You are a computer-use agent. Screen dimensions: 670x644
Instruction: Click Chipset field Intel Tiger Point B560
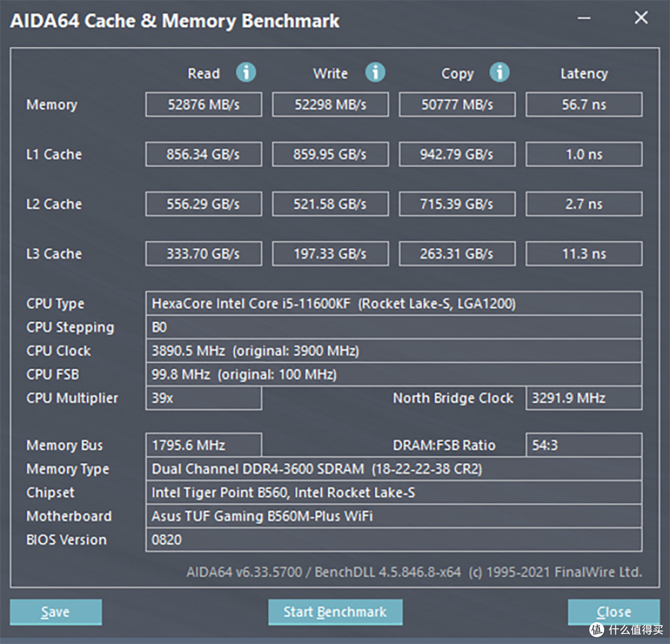393,492
